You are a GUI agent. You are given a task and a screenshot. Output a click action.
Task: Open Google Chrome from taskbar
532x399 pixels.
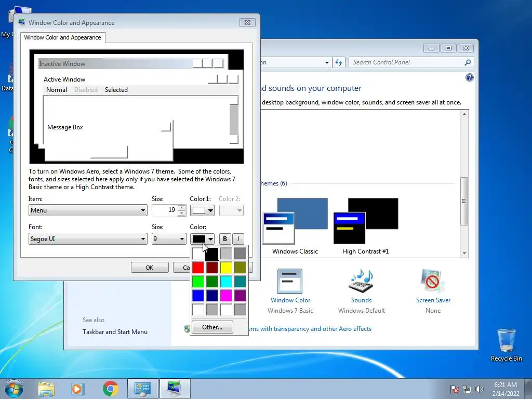click(111, 389)
